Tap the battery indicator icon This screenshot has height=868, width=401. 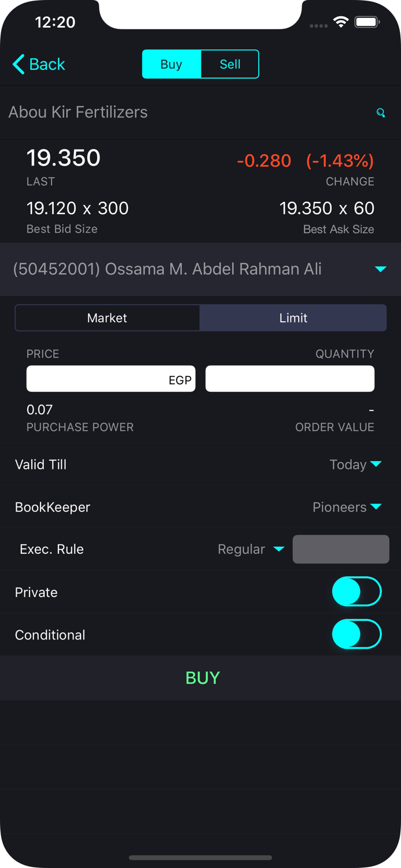click(367, 21)
